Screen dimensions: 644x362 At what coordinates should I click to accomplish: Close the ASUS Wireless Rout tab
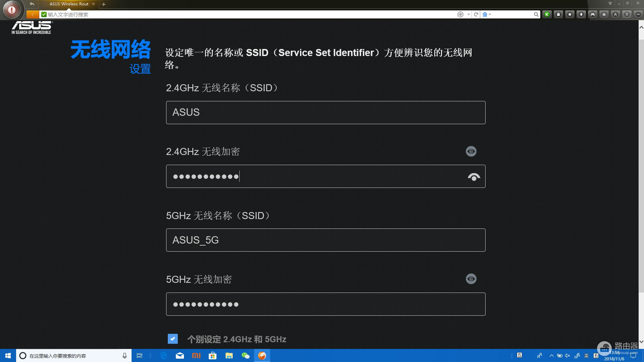pyautogui.click(x=93, y=4)
